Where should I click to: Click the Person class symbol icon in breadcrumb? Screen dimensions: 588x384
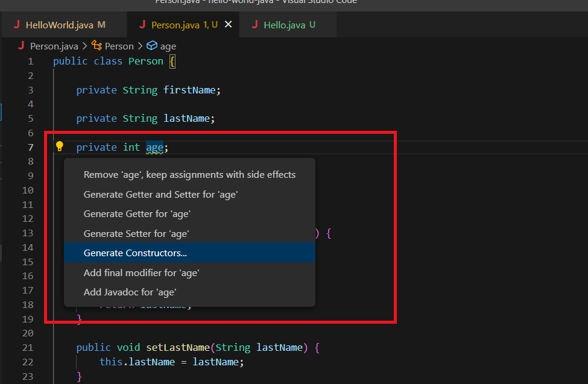pos(96,46)
